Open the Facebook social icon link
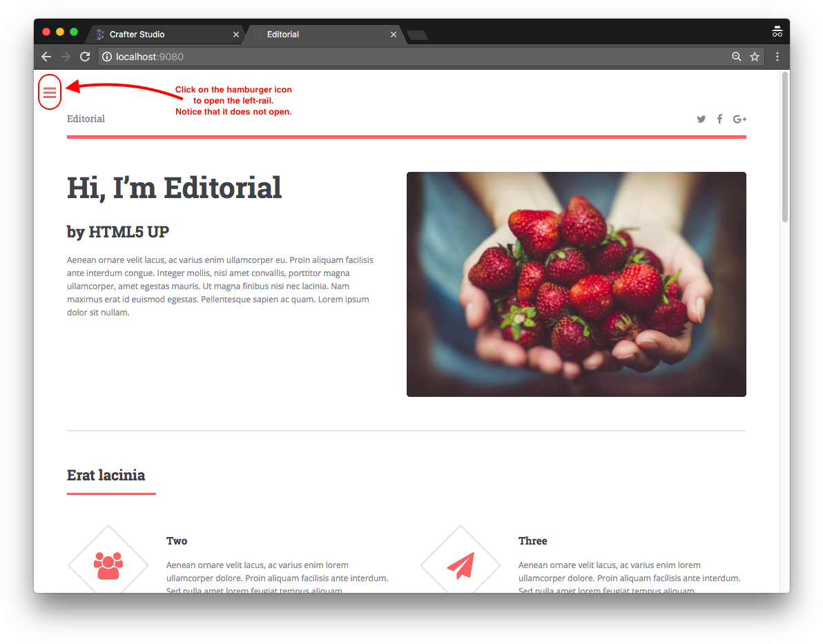The image size is (823, 644). 719,119
